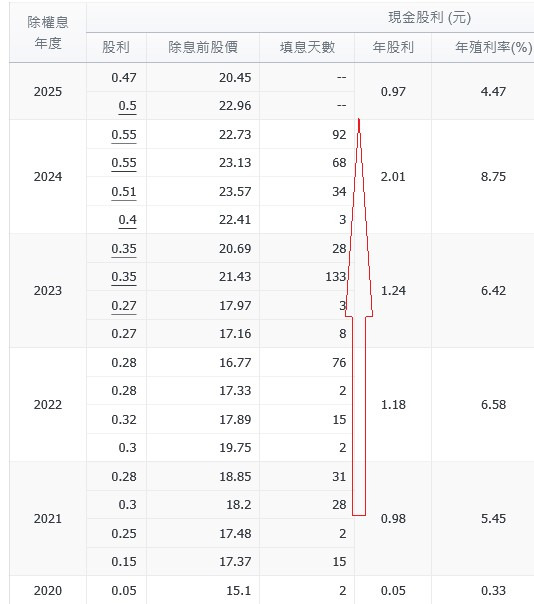Select the 2024 year cell
Image resolution: width=534 pixels, height=604 pixels.
point(48,177)
